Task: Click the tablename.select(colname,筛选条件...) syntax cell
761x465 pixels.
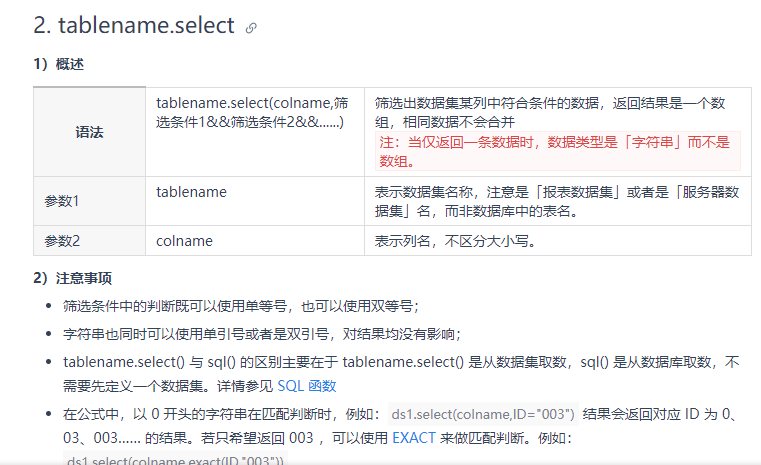Action: coord(252,112)
